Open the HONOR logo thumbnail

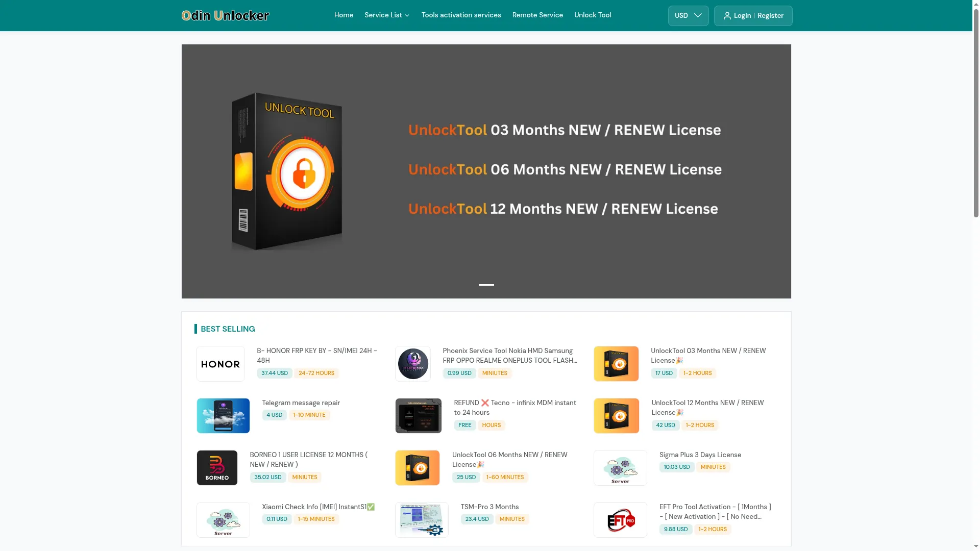tap(220, 364)
